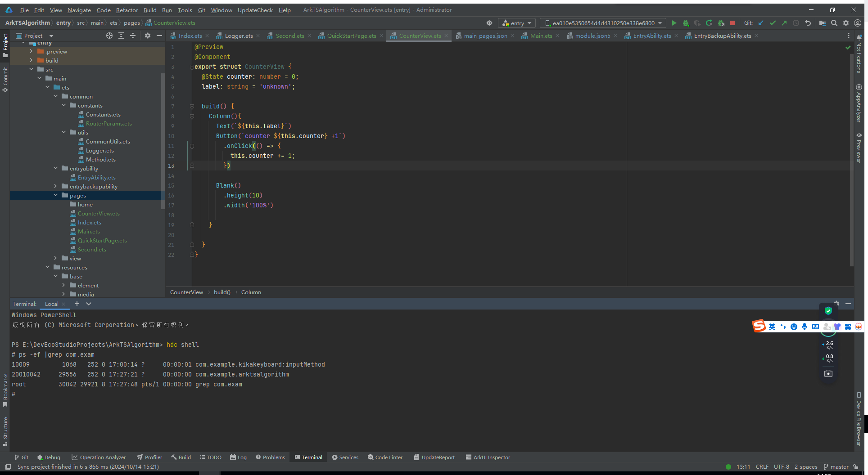This screenshot has height=475, width=868.
Task: Open the Refactor menu
Action: coord(127,10)
